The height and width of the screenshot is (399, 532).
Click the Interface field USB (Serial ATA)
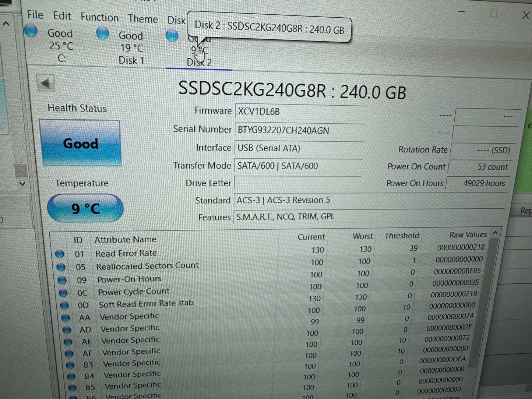pyautogui.click(x=298, y=148)
